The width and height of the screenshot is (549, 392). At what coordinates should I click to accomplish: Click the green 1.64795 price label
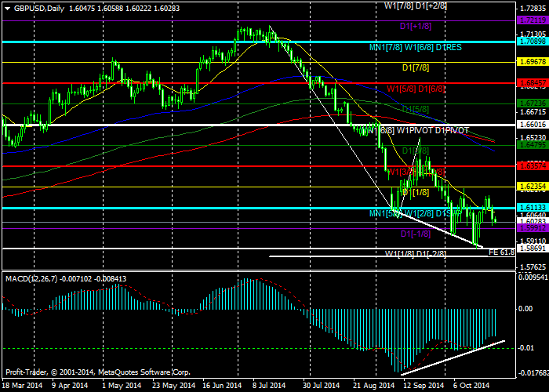point(533,144)
